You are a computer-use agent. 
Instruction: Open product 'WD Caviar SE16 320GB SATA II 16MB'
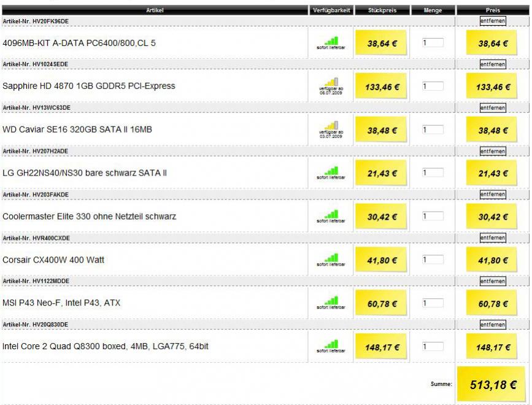[x=77, y=129]
